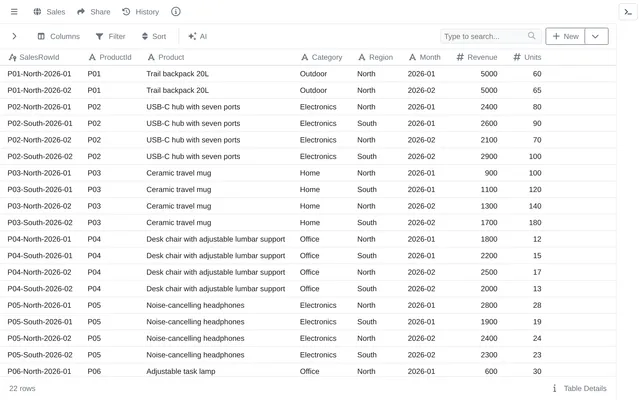Click the 22 rows count label

[x=22, y=388]
